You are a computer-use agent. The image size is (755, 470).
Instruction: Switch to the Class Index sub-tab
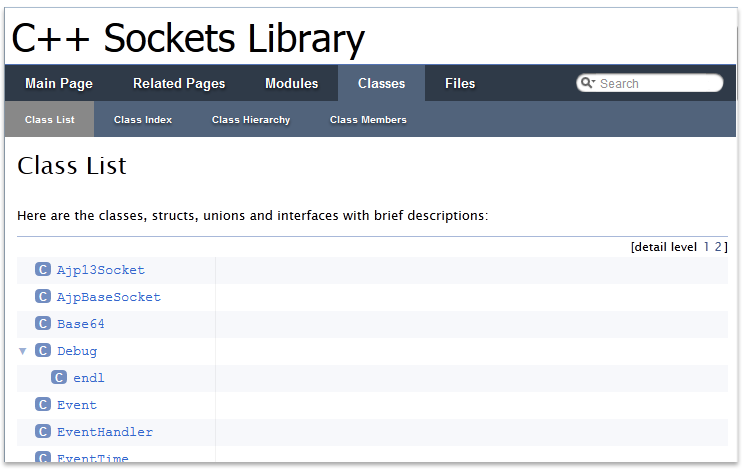(x=143, y=119)
